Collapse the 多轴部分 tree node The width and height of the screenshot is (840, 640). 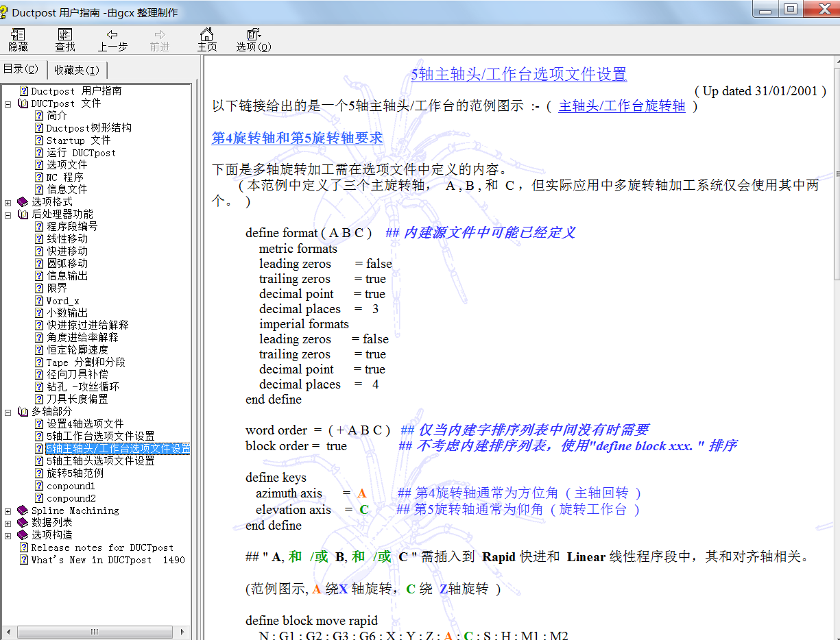[8, 412]
